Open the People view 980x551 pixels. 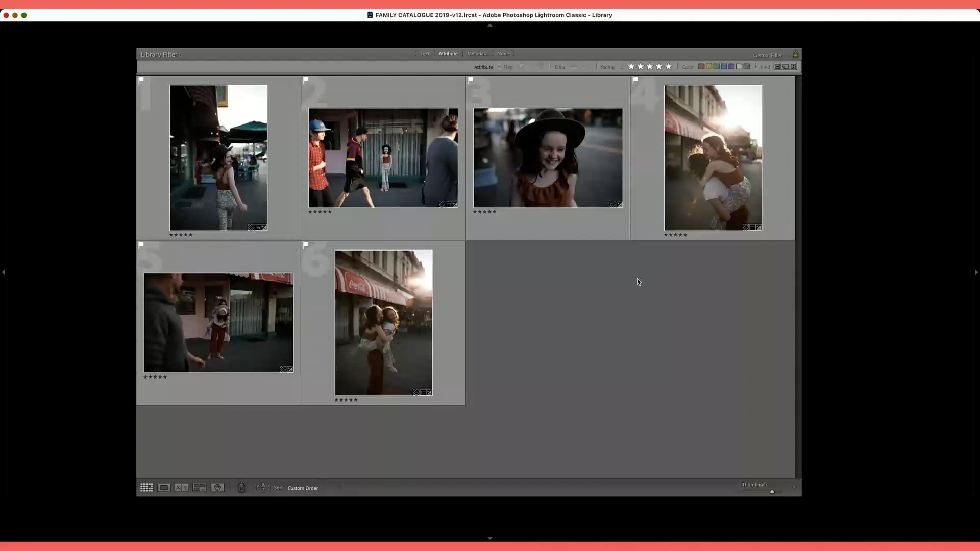pos(218,487)
